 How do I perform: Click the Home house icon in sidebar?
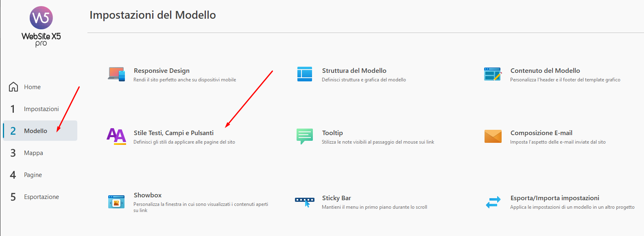point(13,87)
